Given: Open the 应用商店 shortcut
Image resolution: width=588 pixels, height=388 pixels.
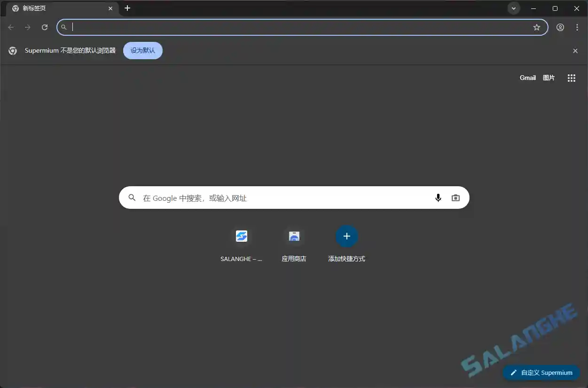Looking at the screenshot, I should (294, 236).
